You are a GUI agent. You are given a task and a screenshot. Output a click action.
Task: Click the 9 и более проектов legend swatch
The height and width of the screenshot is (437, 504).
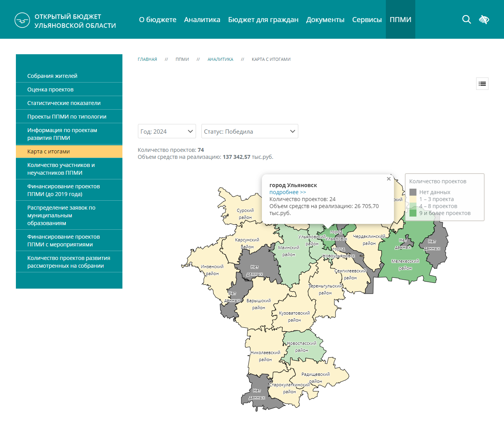pyautogui.click(x=413, y=213)
